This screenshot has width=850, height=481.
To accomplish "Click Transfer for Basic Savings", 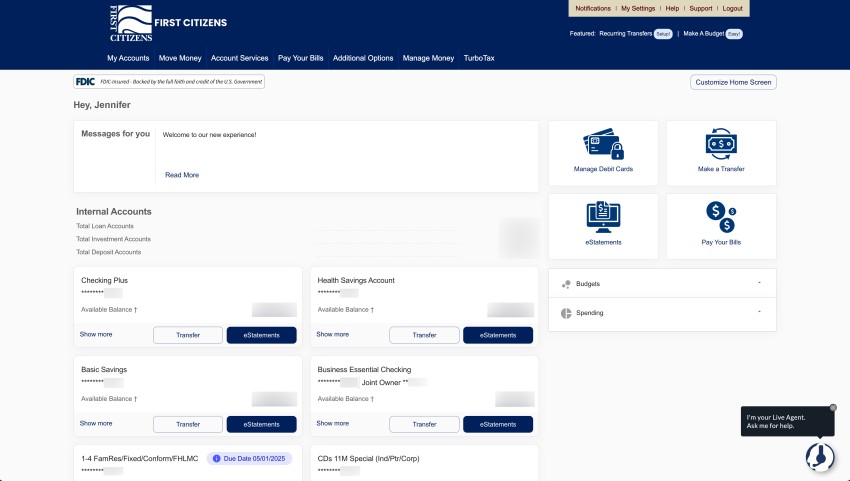I will pos(188,424).
